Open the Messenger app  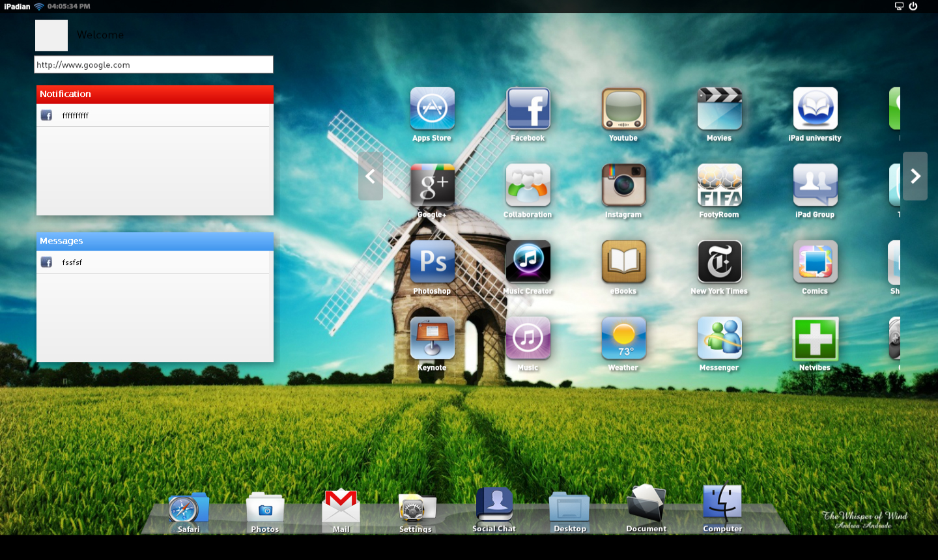tap(720, 339)
